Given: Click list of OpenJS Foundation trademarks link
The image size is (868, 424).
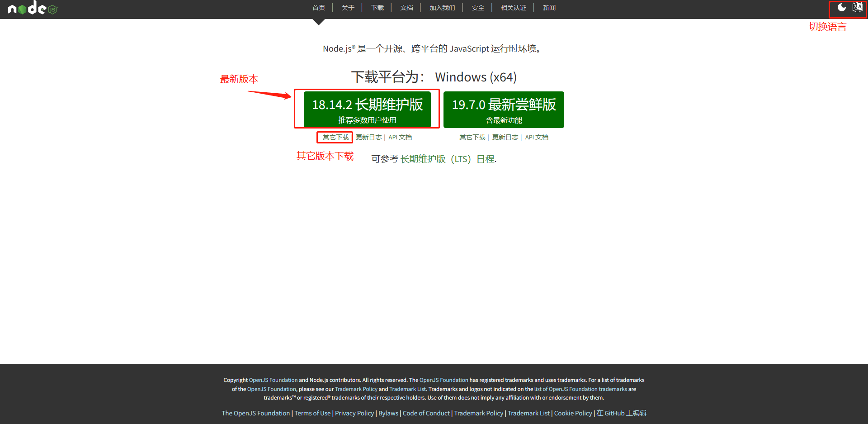Looking at the screenshot, I should point(580,389).
